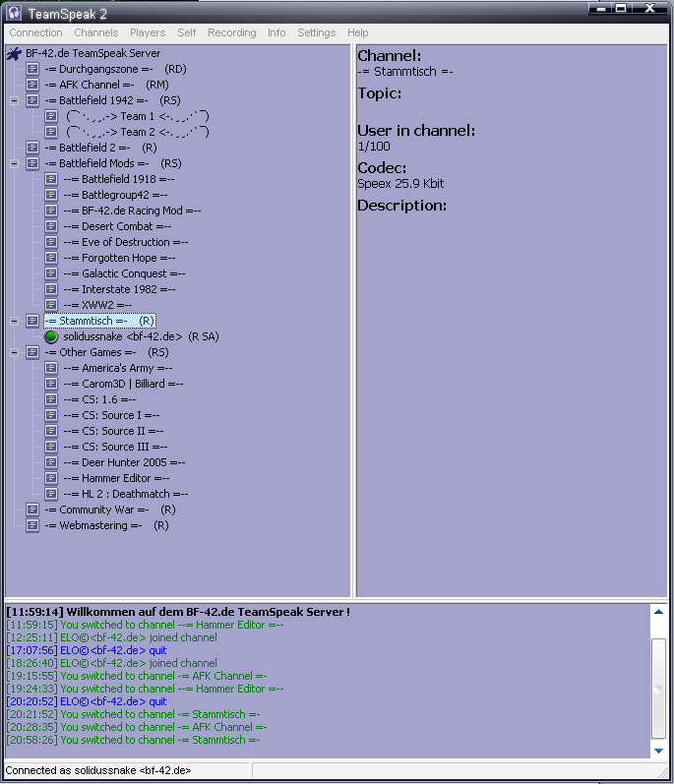Click the Battlegroup42 subchannel icon
The width and height of the screenshot is (674, 784).
[x=51, y=195]
